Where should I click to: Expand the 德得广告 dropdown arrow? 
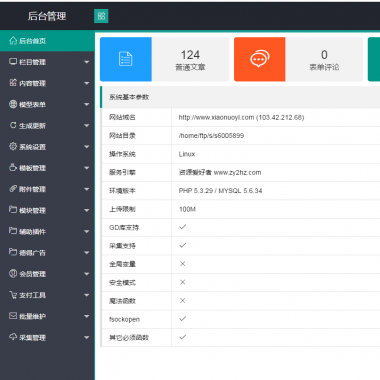(87, 253)
